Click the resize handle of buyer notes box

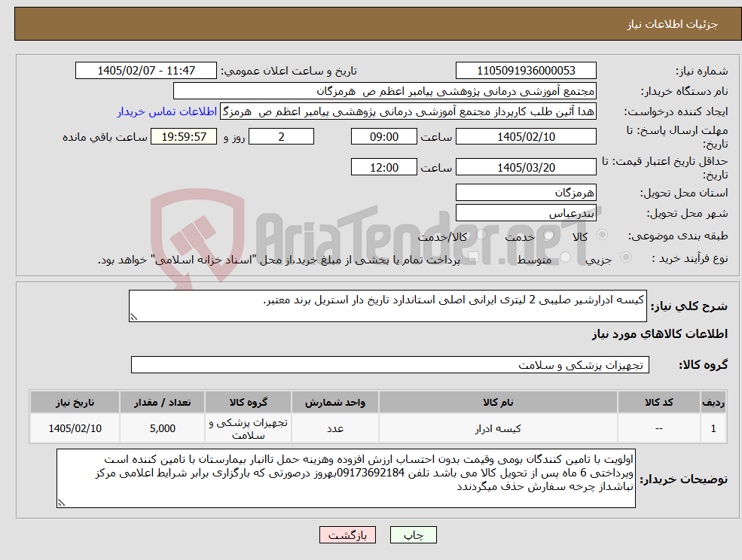click(61, 504)
